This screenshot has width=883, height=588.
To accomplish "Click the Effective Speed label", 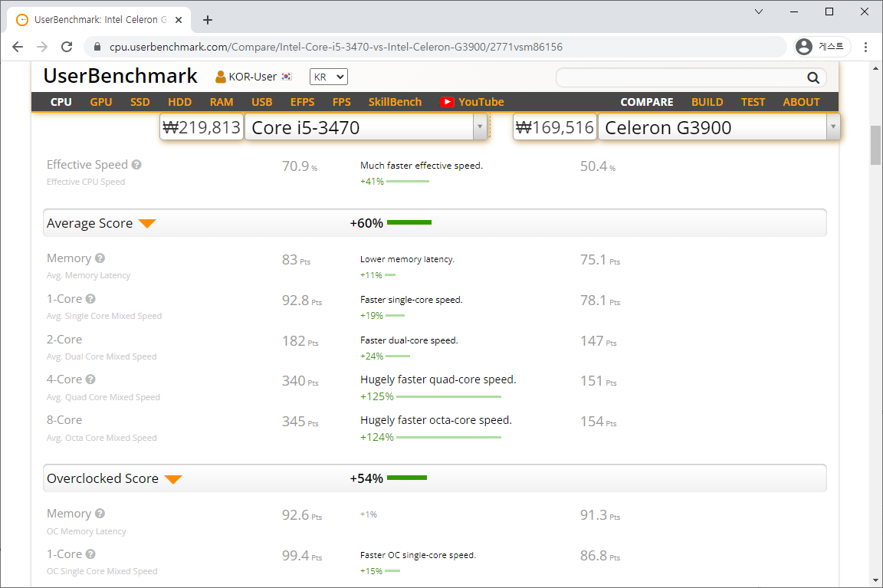I will click(87, 165).
